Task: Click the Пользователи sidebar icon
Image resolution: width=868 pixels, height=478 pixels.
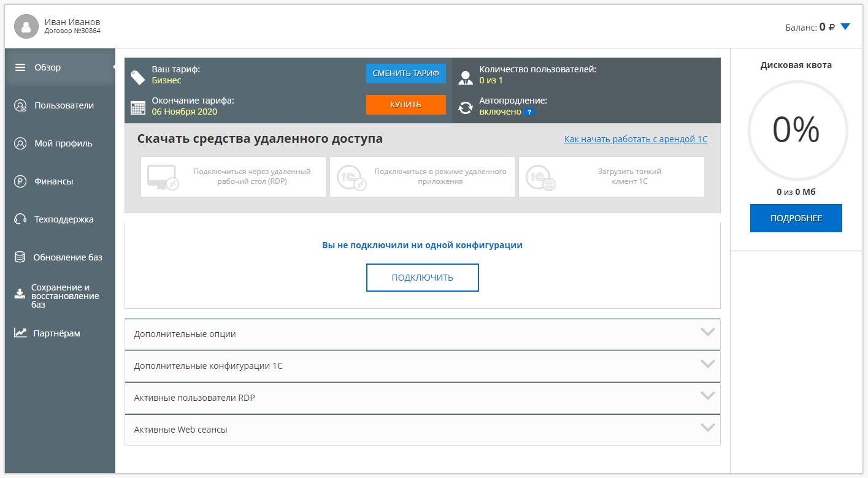Action: point(20,105)
